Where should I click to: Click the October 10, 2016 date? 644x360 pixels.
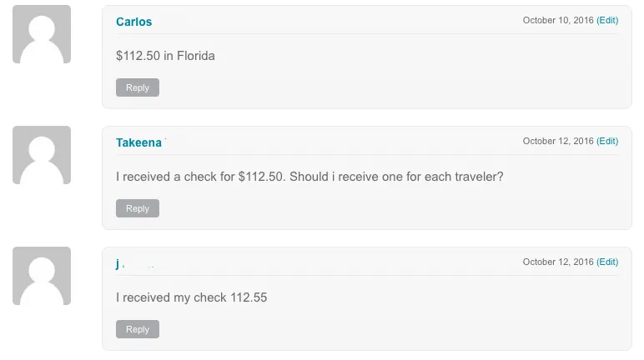[x=557, y=20]
